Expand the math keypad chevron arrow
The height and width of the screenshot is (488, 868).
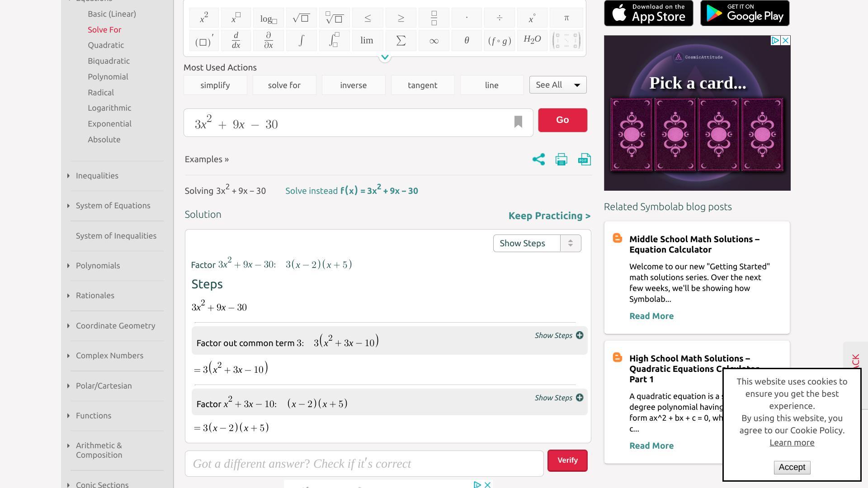pos(385,57)
